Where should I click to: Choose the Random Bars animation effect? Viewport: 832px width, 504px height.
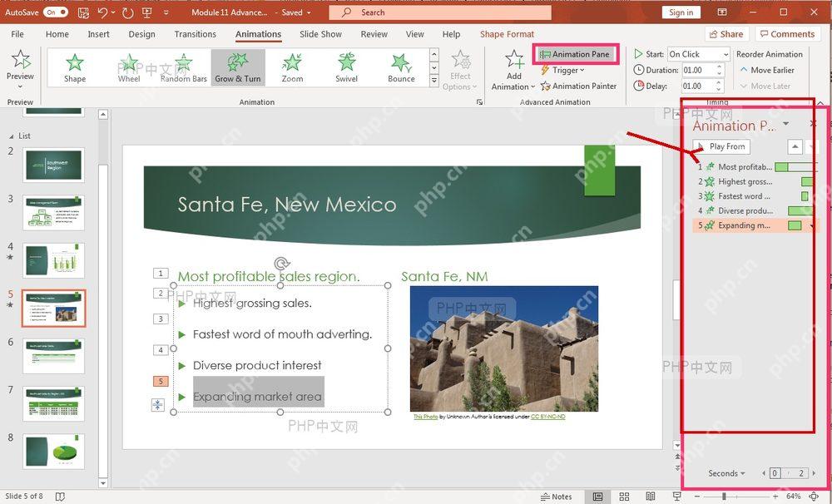coord(184,68)
